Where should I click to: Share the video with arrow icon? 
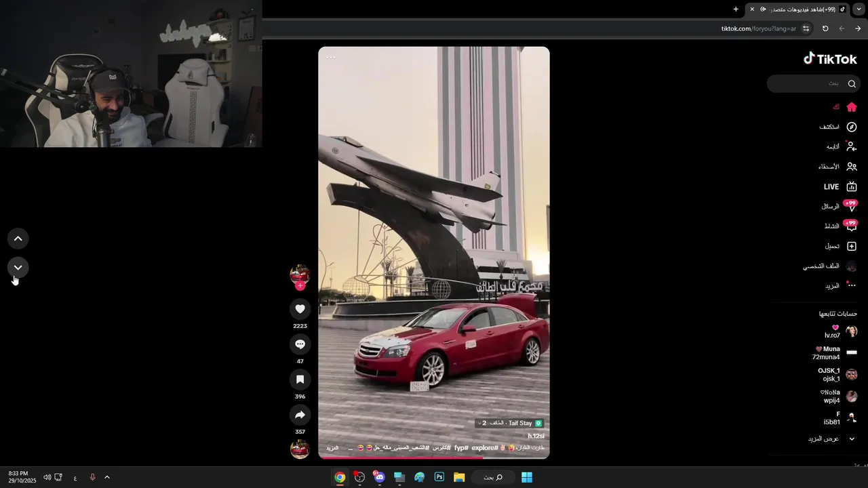[300, 415]
